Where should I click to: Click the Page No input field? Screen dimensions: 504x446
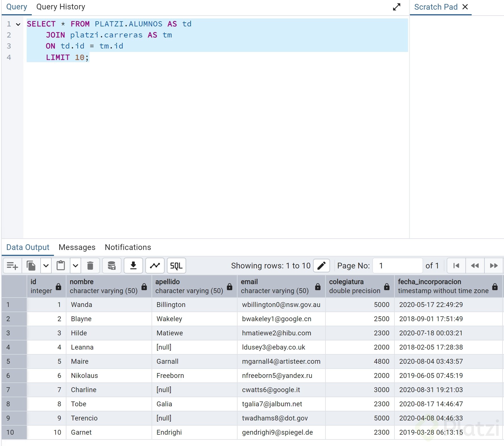pyautogui.click(x=397, y=266)
